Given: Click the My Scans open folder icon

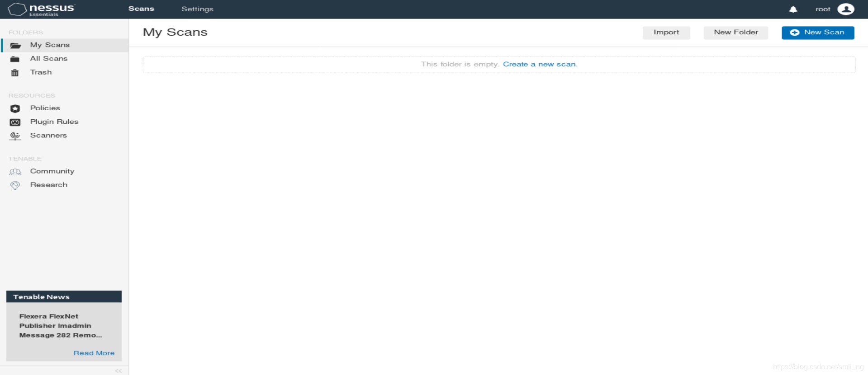Looking at the screenshot, I should [x=15, y=45].
